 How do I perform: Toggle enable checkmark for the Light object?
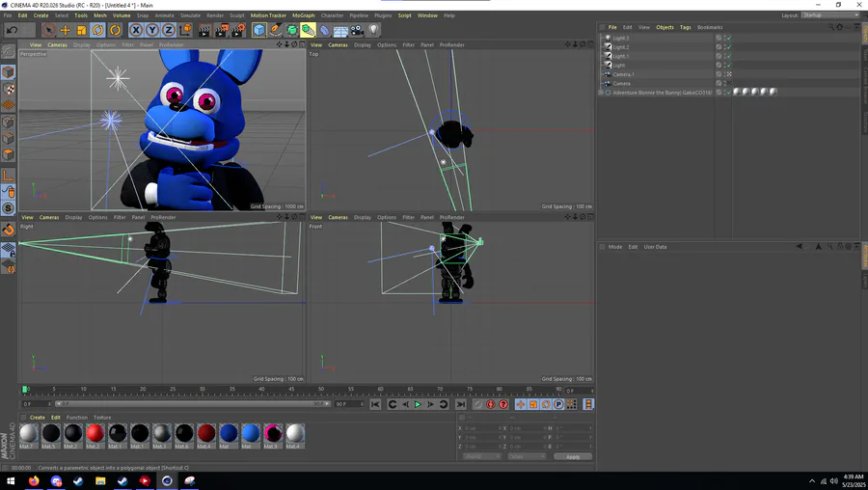[729, 66]
